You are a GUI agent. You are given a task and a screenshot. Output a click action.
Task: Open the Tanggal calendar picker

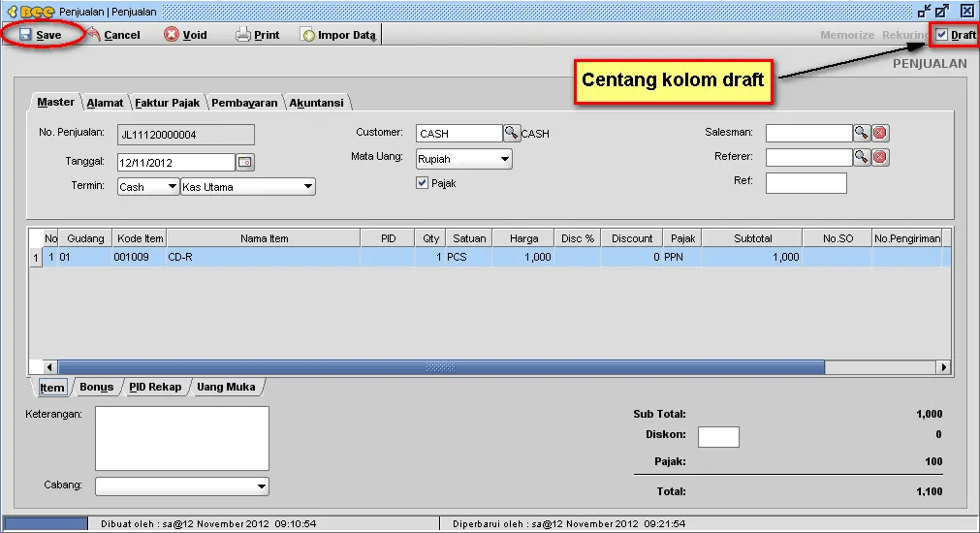245,163
